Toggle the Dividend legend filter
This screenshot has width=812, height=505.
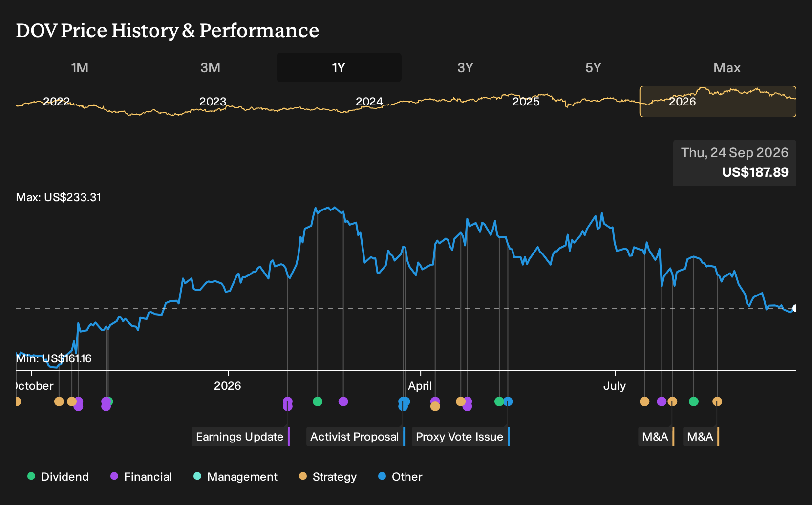pos(58,477)
